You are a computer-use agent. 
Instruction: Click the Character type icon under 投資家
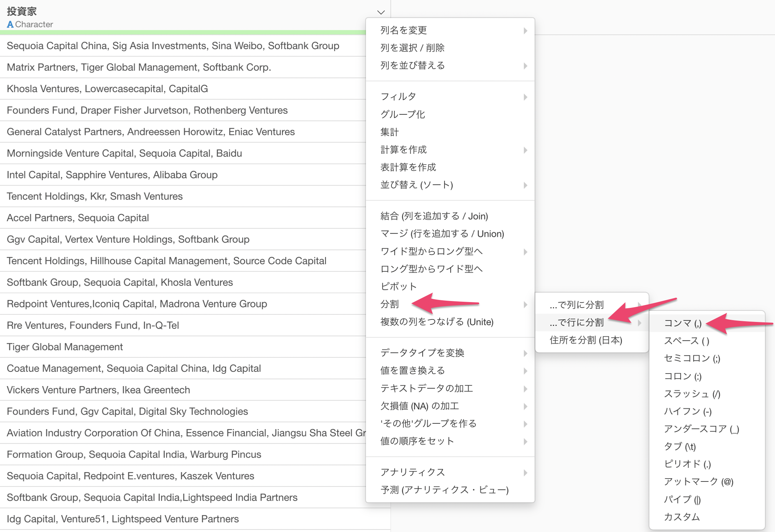(x=10, y=24)
